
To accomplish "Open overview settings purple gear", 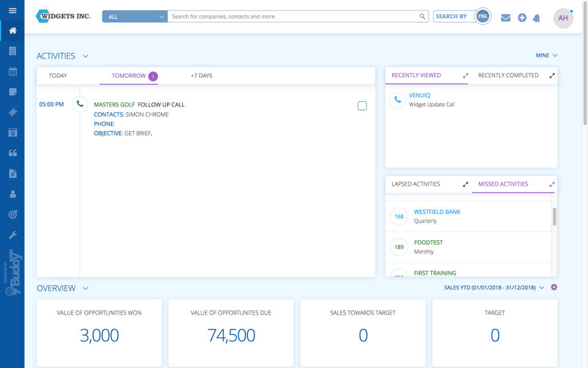I will click(x=554, y=287).
